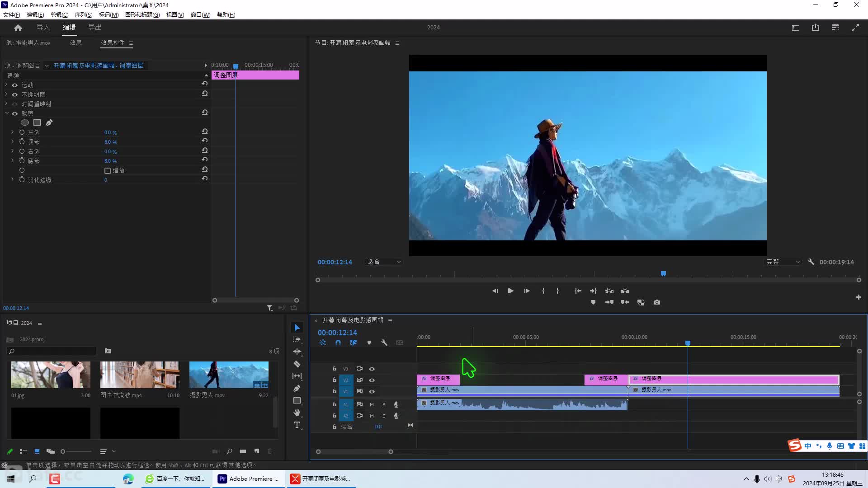The width and height of the screenshot is (868, 488).
Task: Solo track A2
Action: tap(384, 416)
